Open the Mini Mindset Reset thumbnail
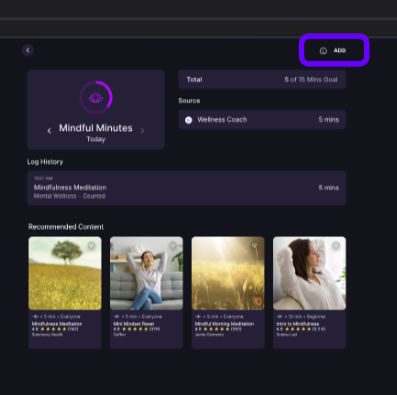This screenshot has height=395, width=397. 146,273
